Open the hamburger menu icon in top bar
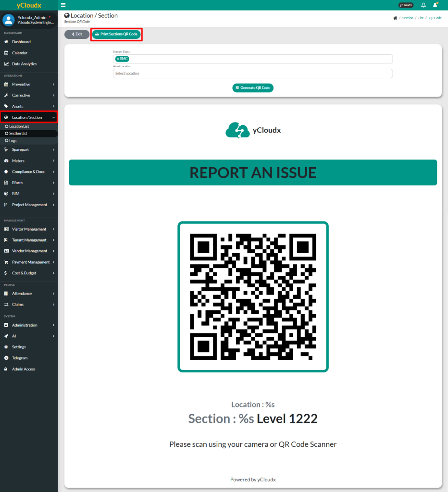 tap(63, 5)
